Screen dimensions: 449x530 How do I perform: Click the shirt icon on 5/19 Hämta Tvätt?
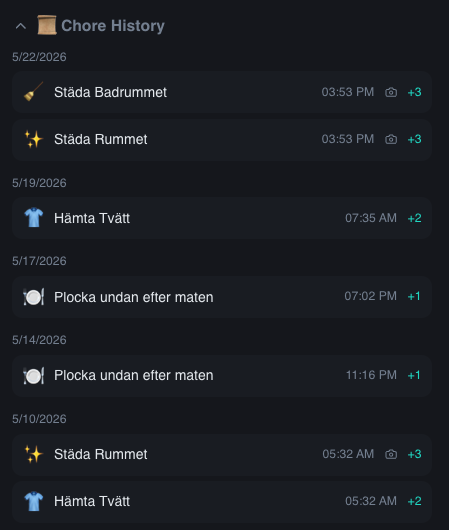point(33,218)
